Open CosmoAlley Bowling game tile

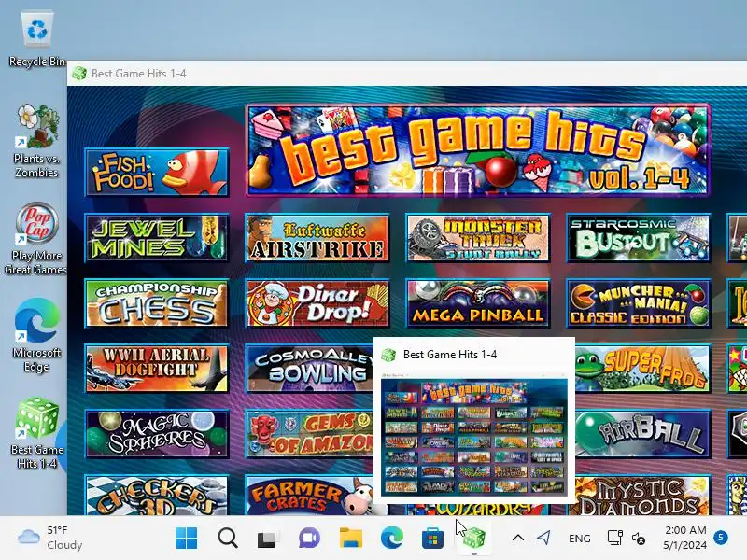(310, 369)
